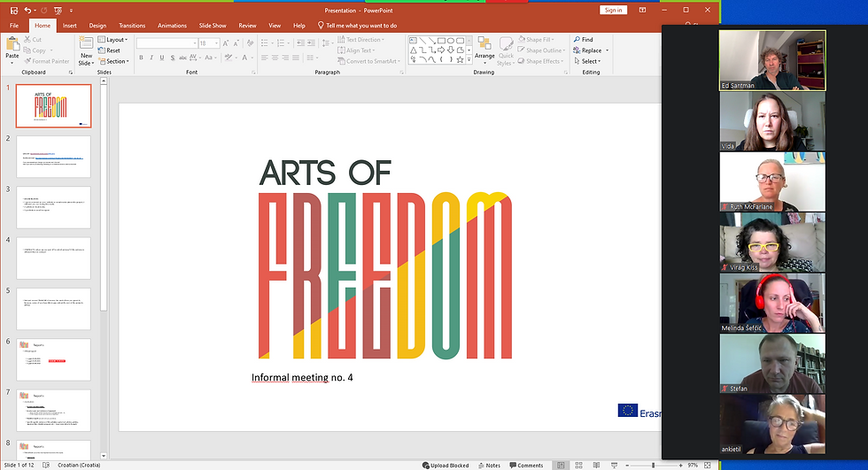Viewport: 868px width, 470px height.
Task: Click Ed Santman's video tile
Action: (772, 60)
